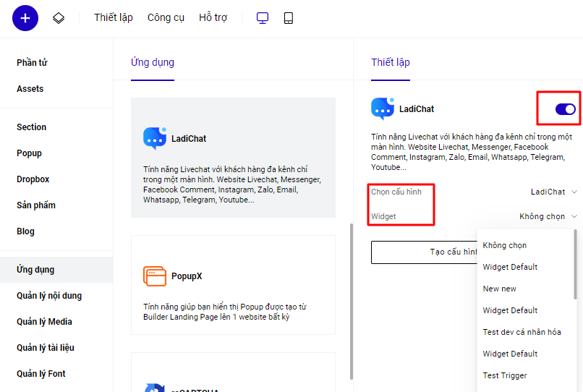Click LadiChat icon in app list
The height and width of the screenshot is (392, 583).
(x=155, y=138)
